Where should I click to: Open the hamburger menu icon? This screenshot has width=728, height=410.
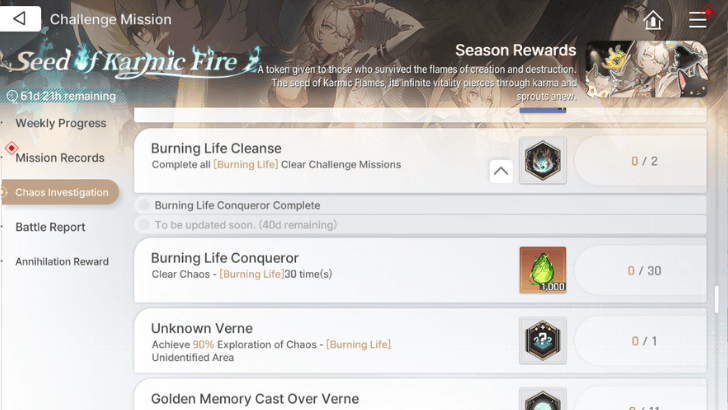(x=697, y=20)
